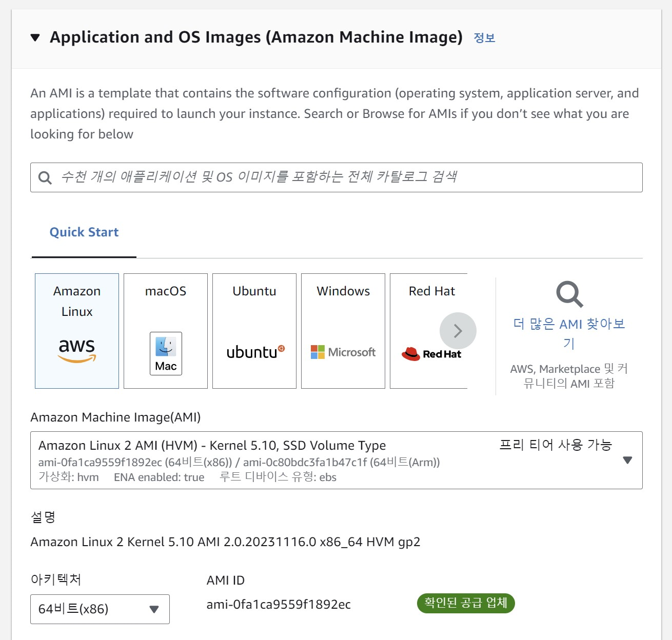672x640 pixels.
Task: Click the AMI ID value ami-0fa1ca9559f1892ec
Action: 279,605
